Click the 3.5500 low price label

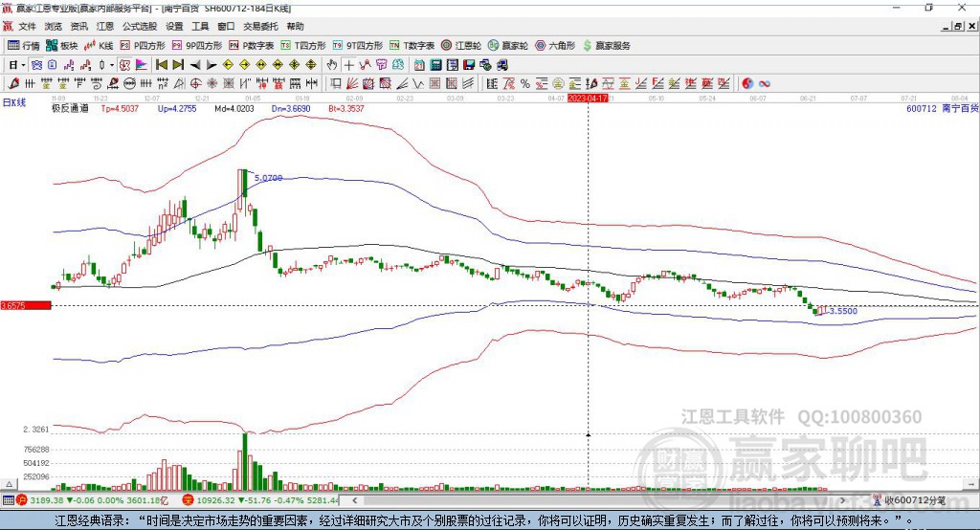[x=843, y=311]
